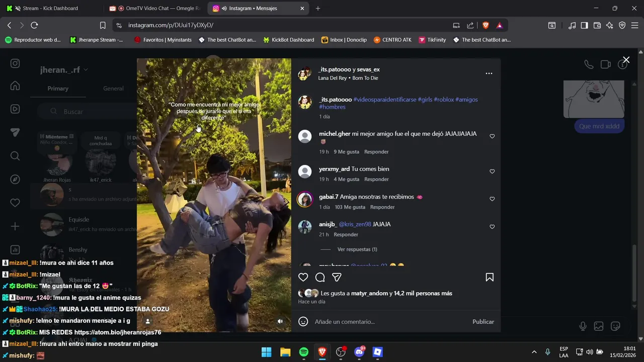Open #videosparaidentificarse hashtag
Viewport: 644px width, 362px height.
click(385, 100)
